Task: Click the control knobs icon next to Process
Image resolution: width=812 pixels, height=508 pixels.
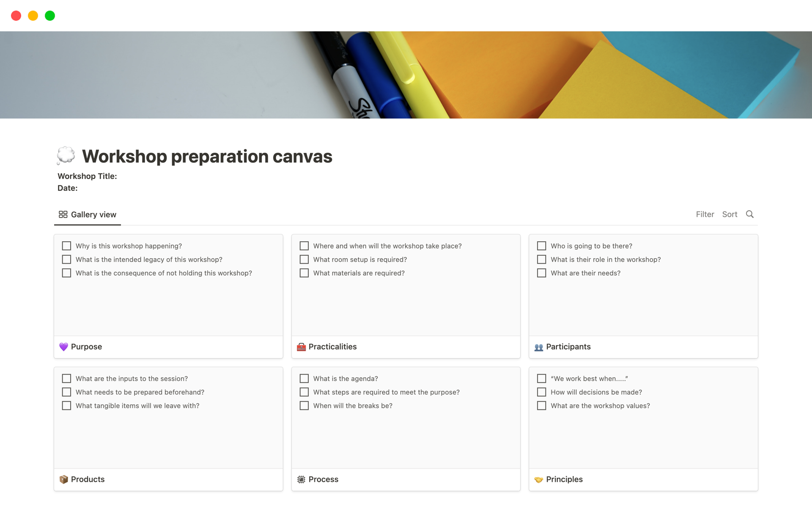Action: click(x=301, y=479)
